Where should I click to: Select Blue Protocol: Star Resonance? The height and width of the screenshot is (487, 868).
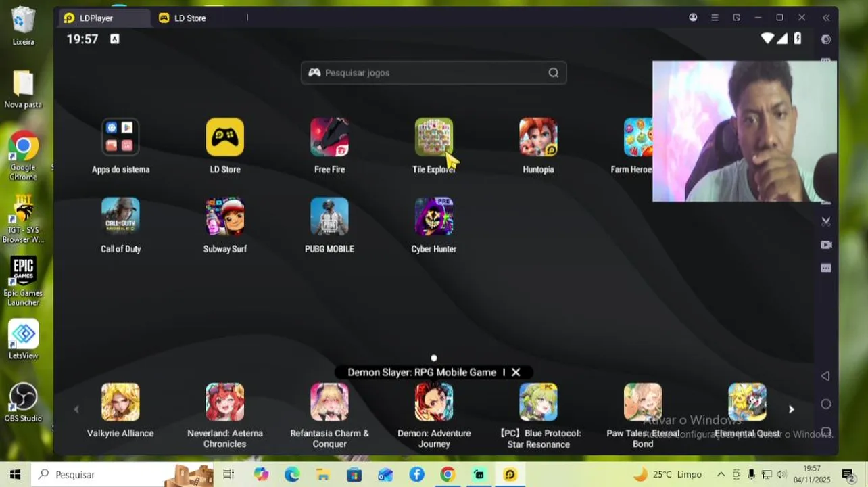(538, 402)
